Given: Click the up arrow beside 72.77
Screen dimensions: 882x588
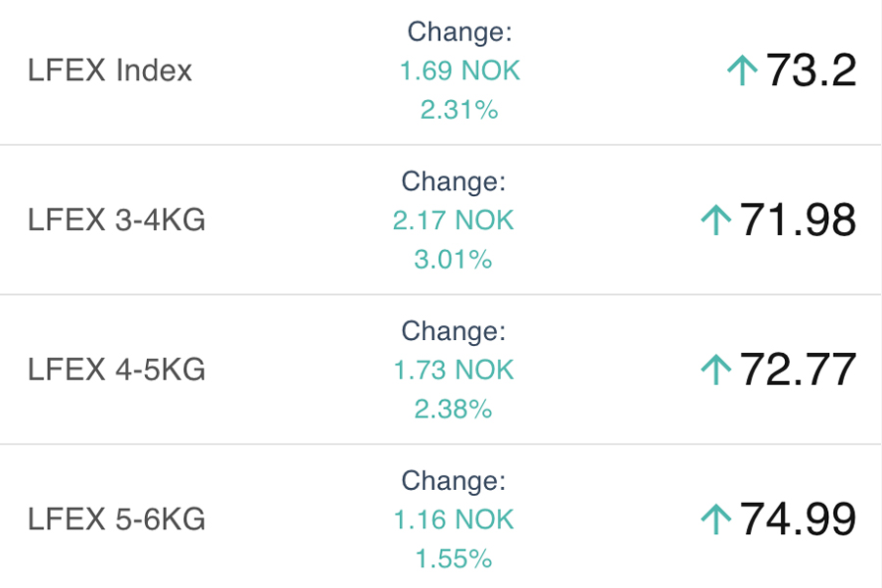Looking at the screenshot, I should pos(716,369).
